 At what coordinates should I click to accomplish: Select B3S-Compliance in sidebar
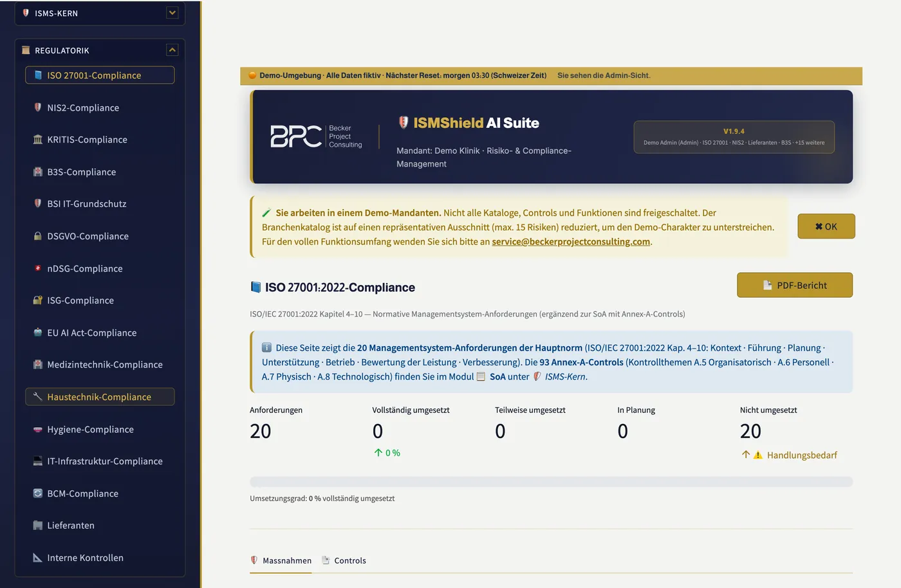pyautogui.click(x=100, y=172)
